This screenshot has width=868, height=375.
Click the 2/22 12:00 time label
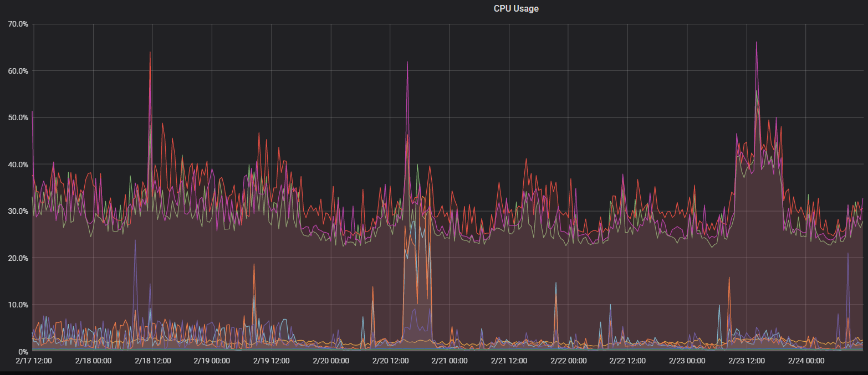[627, 361]
